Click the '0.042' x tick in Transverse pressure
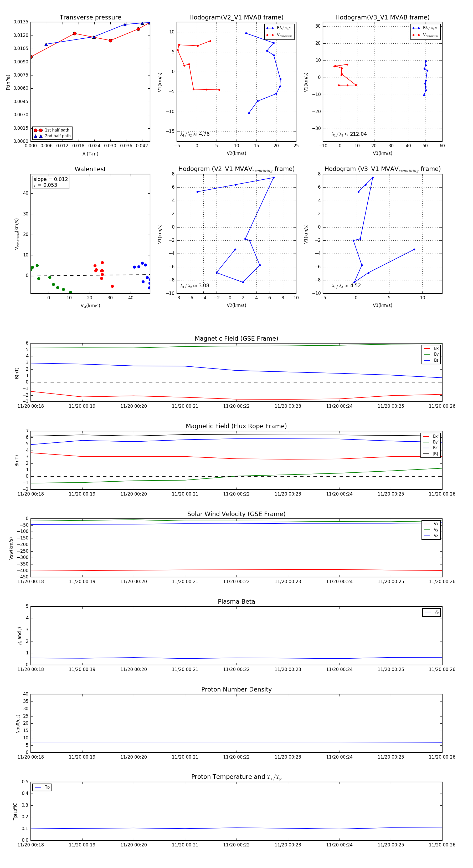Image resolution: width=473 pixels, height=868 pixels. (142, 146)
